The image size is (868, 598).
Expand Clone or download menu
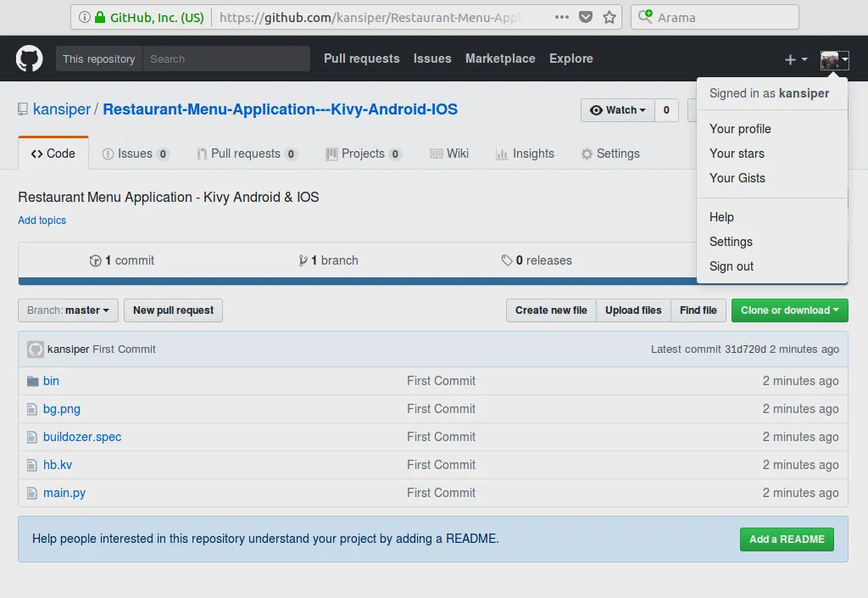(x=790, y=310)
